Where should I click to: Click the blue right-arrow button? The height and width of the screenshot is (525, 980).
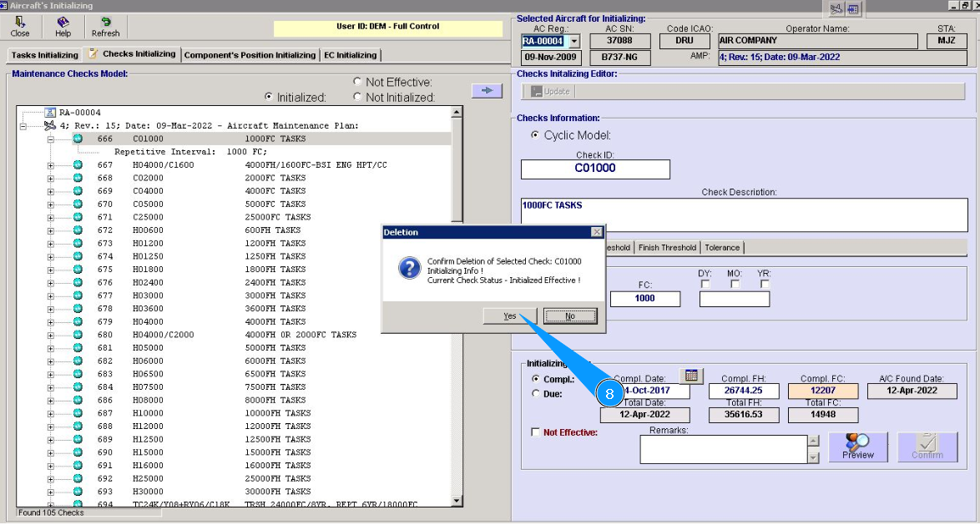tap(487, 90)
